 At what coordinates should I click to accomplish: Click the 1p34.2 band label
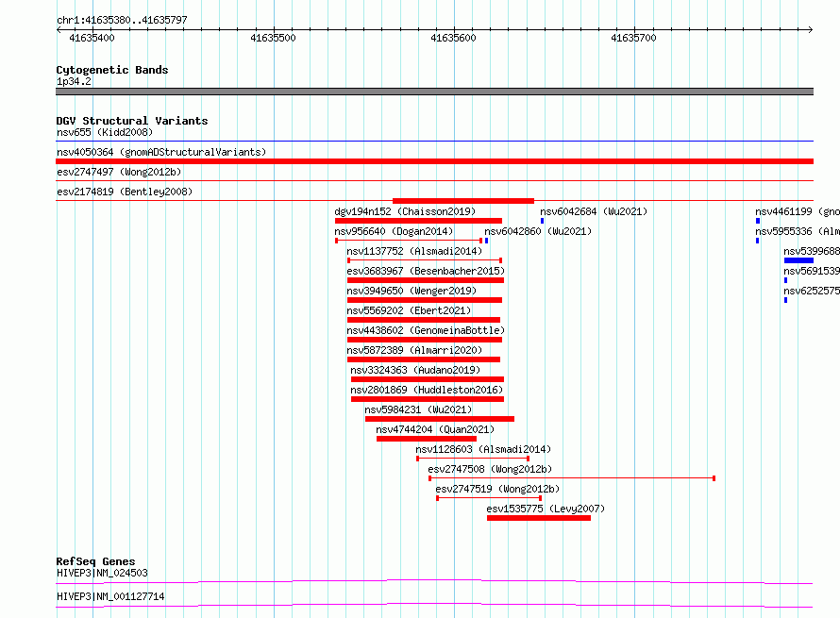[x=74, y=81]
